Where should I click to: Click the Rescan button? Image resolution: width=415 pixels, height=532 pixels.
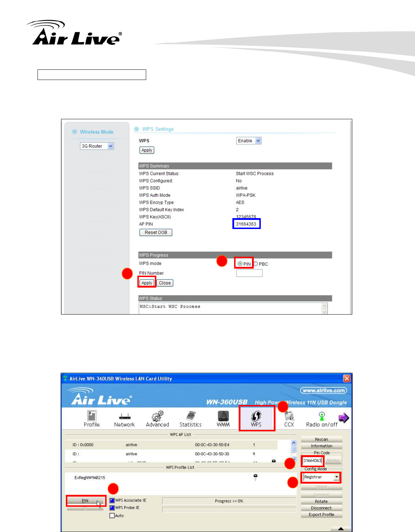(x=321, y=439)
